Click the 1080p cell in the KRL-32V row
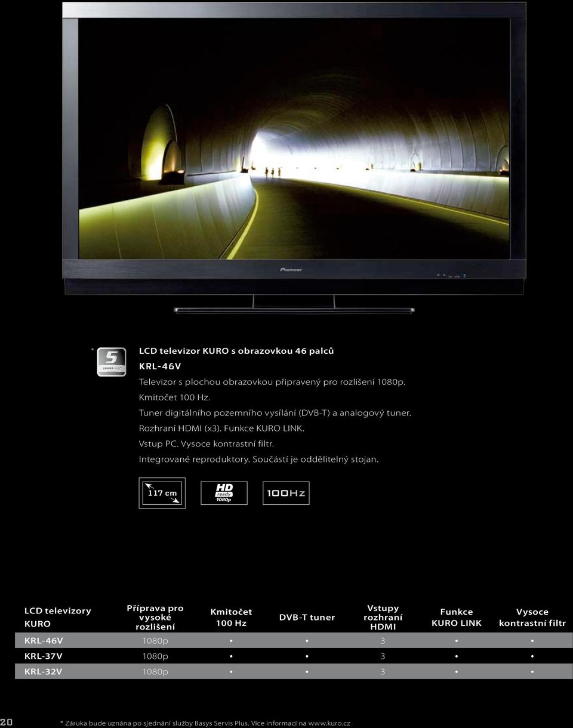 pos(156,672)
